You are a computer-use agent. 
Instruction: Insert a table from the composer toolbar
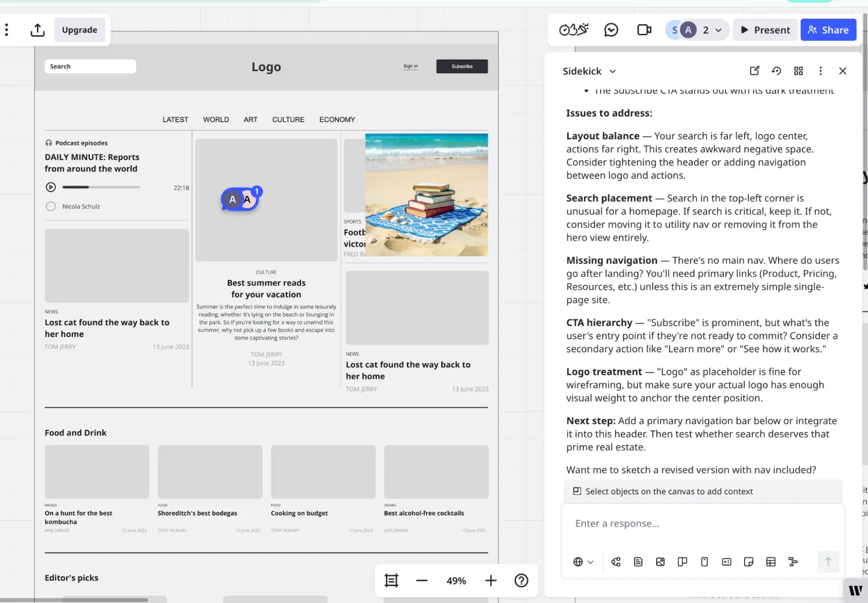point(771,562)
